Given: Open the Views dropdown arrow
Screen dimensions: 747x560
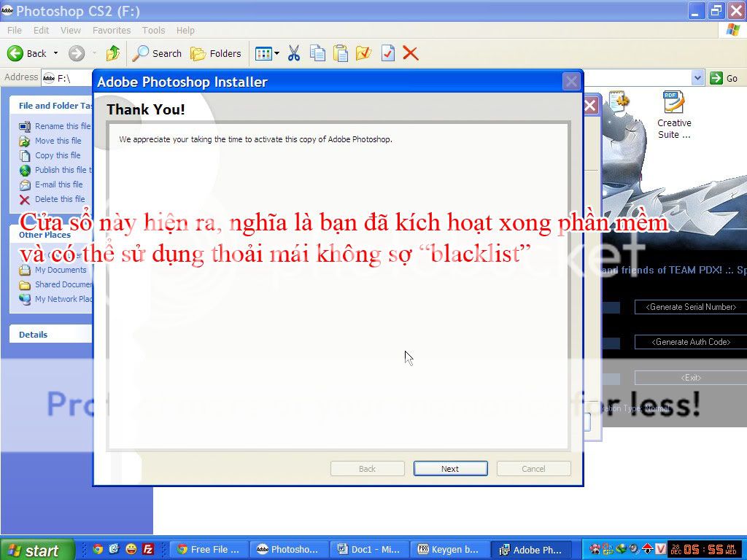Looking at the screenshot, I should tap(276, 53).
